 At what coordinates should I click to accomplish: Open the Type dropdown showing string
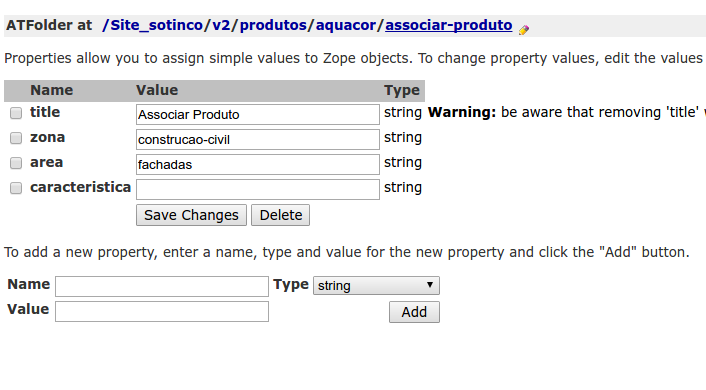point(376,286)
